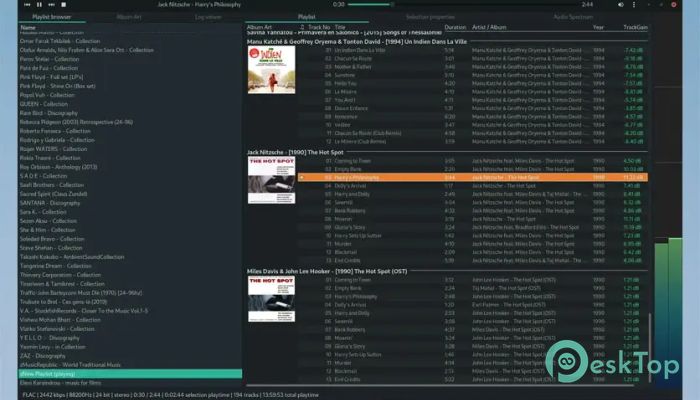Open the three-dot main menu
This screenshot has height=400, width=700.
click(x=634, y=4)
